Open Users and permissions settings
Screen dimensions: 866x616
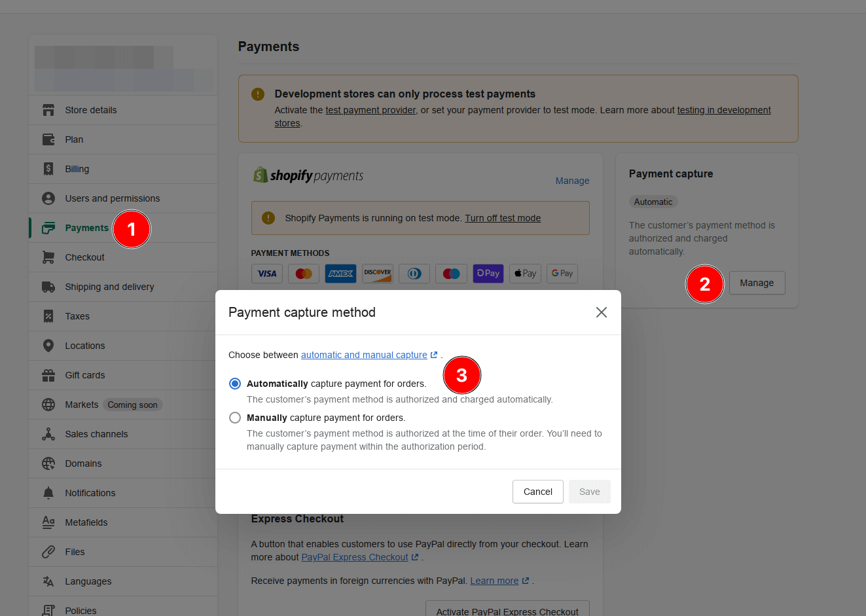(123, 198)
